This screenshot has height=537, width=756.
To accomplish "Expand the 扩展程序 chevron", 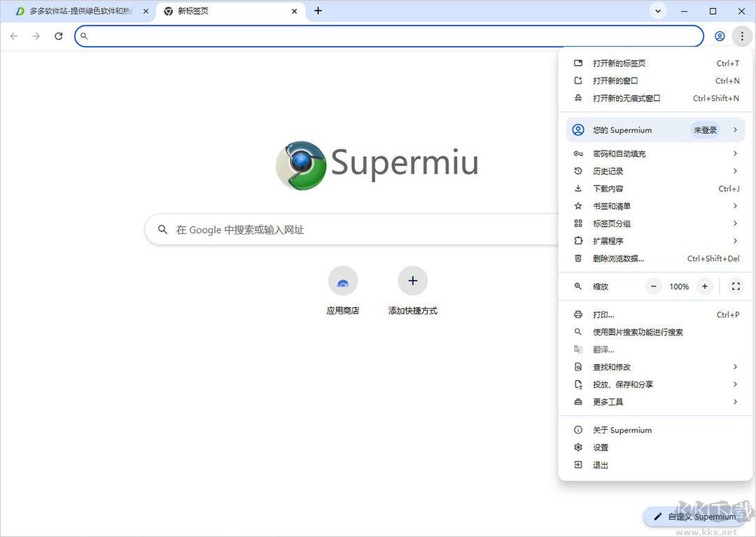I will click(735, 241).
